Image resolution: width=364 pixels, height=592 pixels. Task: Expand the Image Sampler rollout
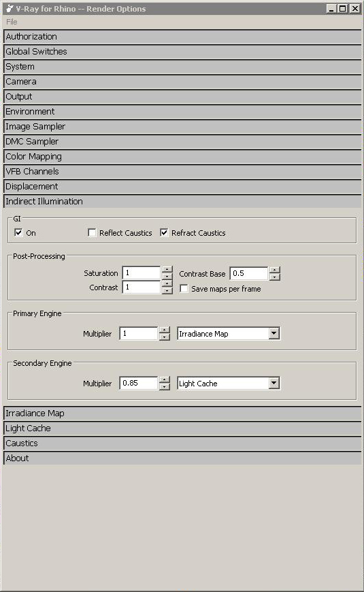click(x=182, y=127)
